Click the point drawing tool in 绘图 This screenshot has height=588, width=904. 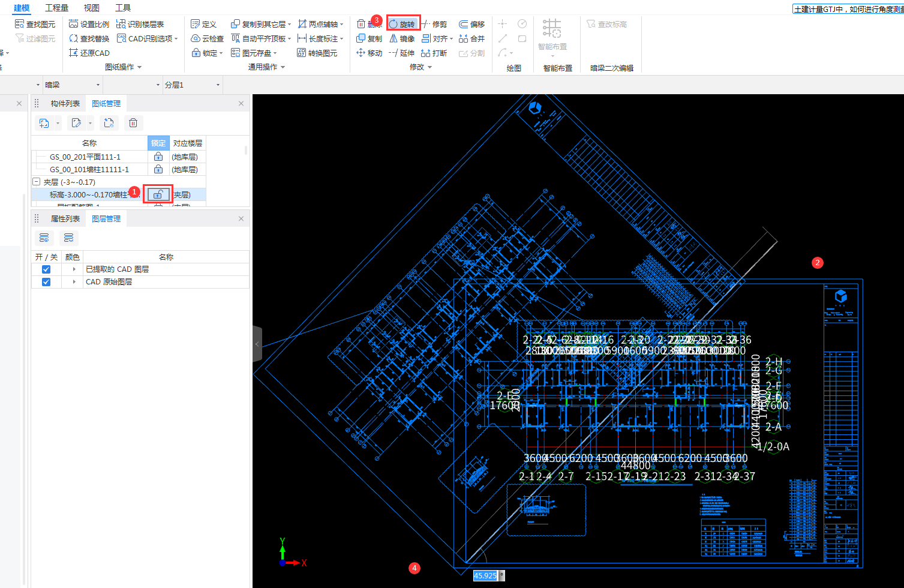coord(503,23)
